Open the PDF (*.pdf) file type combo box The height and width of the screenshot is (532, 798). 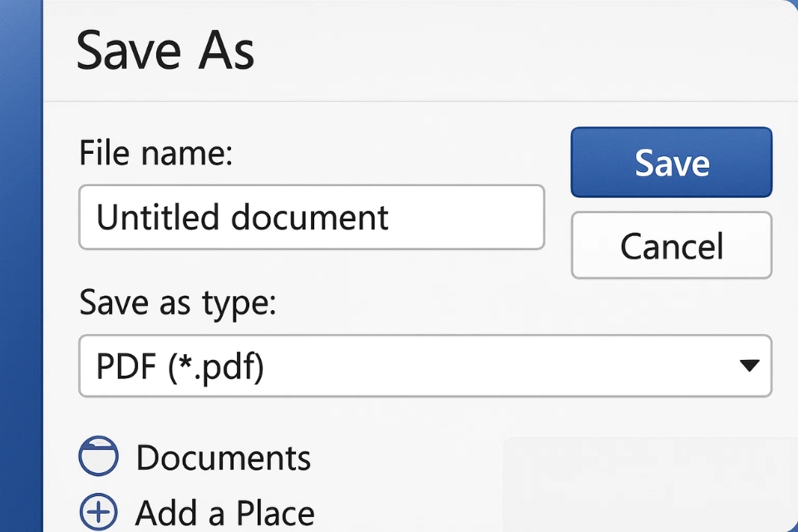coord(424,366)
